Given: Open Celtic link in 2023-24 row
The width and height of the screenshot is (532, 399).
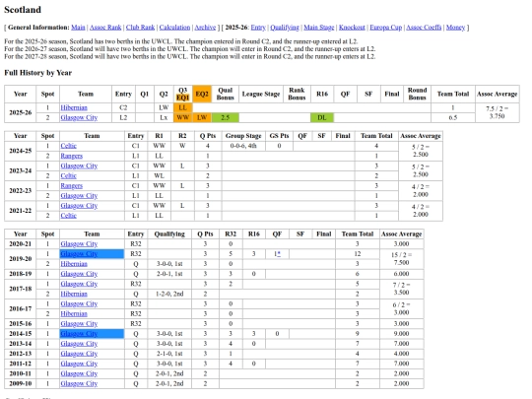Looking at the screenshot, I should [69, 175].
